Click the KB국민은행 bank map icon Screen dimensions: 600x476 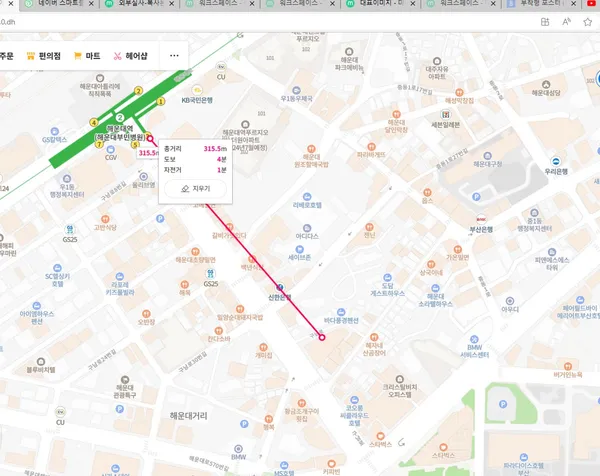tap(197, 90)
